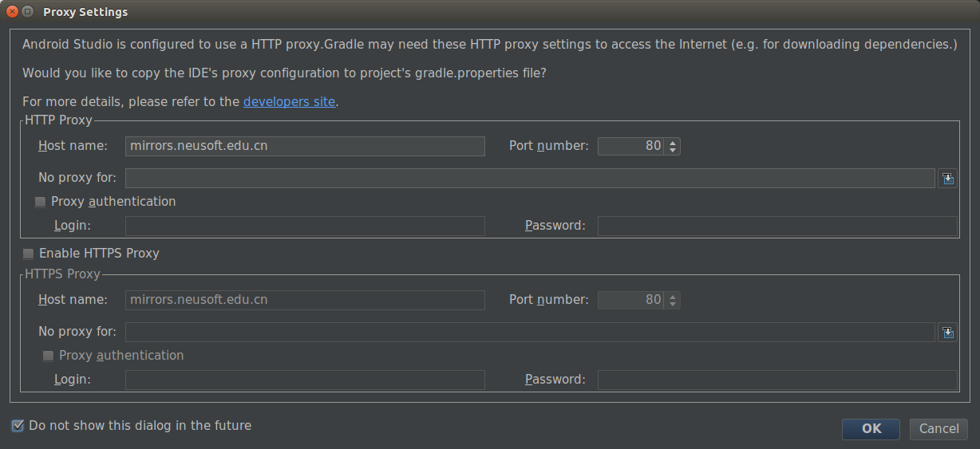Click the HTTP Host name field
Screen dimensions: 980x449
305,146
